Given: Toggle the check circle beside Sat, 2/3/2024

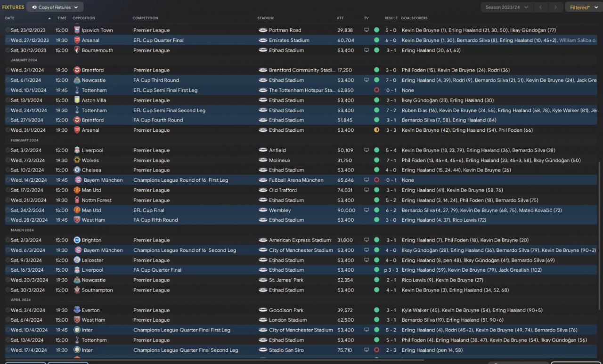Looking at the screenshot, I should pyautogui.click(x=8, y=240).
